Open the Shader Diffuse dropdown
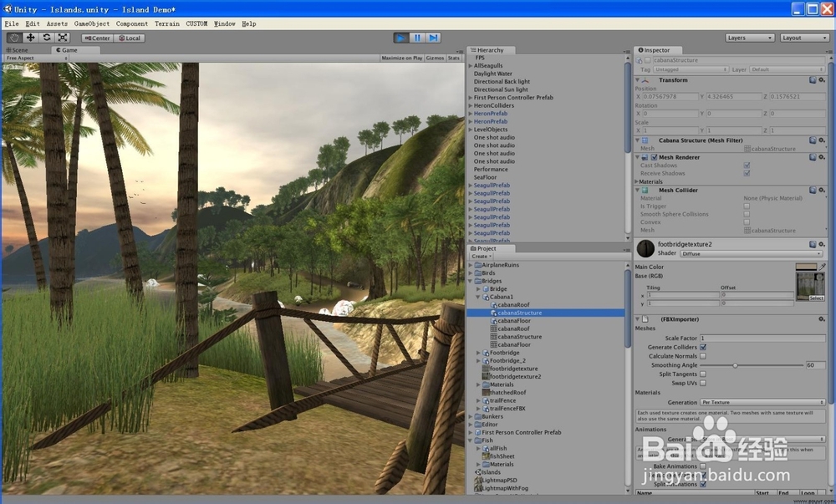This screenshot has width=836, height=504. (752, 253)
